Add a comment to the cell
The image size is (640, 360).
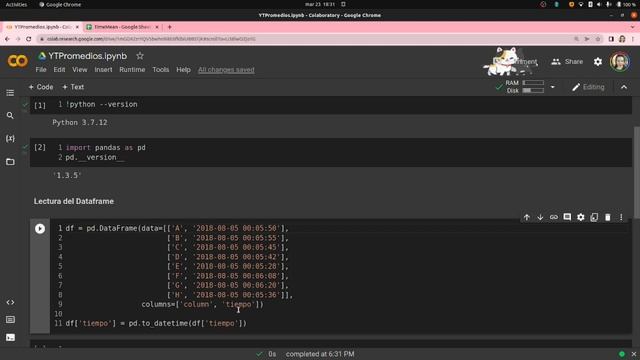[x=567, y=218]
